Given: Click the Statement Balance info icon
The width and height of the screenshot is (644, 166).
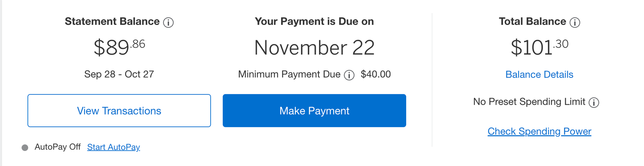Looking at the screenshot, I should (168, 22).
